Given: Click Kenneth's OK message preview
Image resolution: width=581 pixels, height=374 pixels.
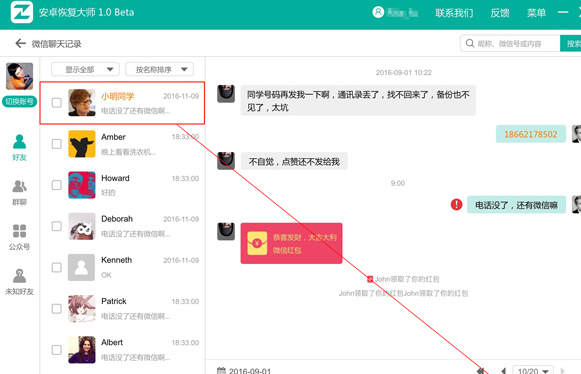Looking at the screenshot, I should 106,275.
